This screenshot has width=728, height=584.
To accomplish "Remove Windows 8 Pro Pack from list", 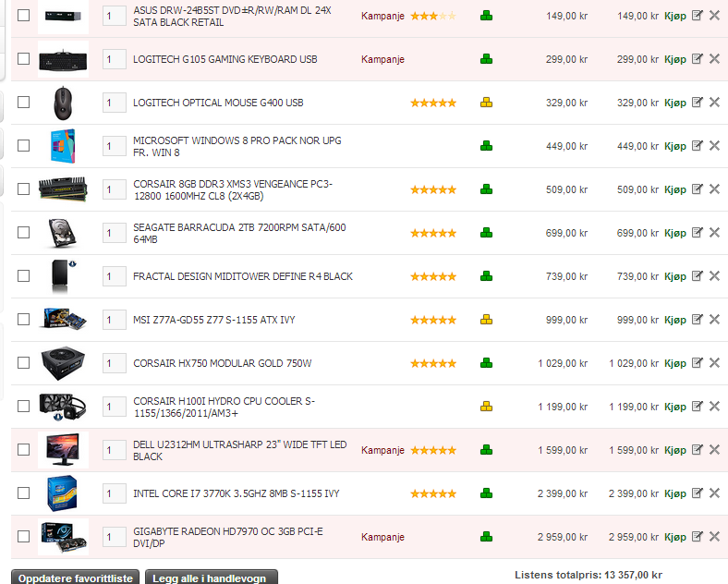I will point(714,145).
